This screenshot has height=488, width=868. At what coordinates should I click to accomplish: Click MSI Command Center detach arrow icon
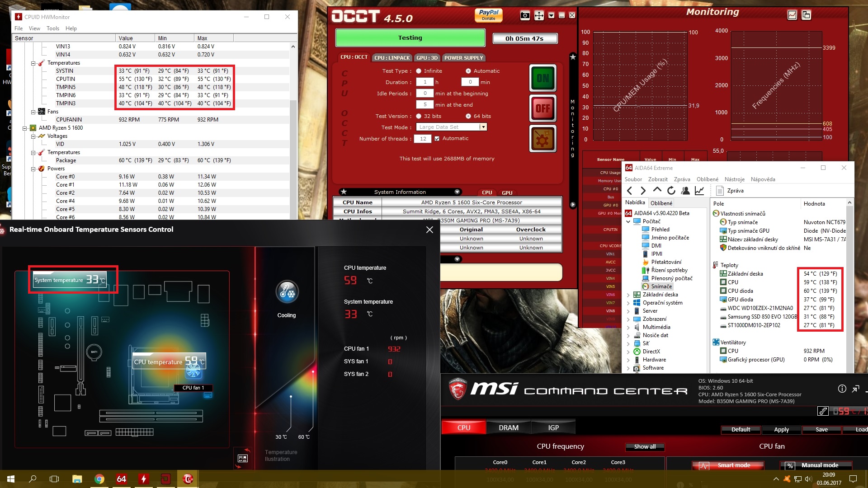[855, 389]
